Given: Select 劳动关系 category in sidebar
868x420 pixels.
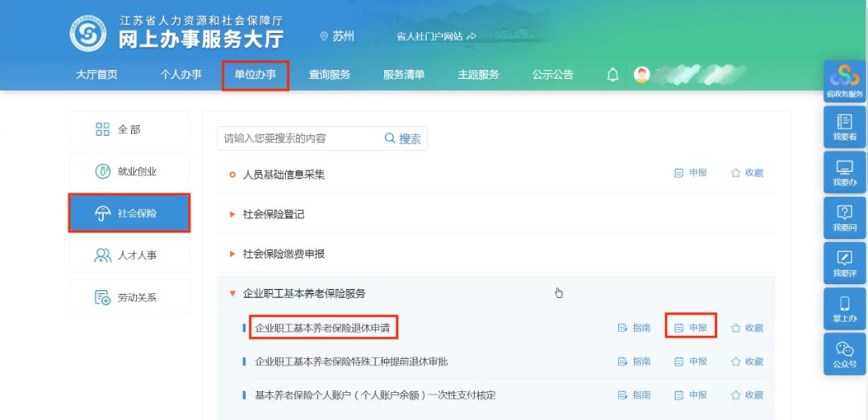Looking at the screenshot, I should tap(129, 297).
